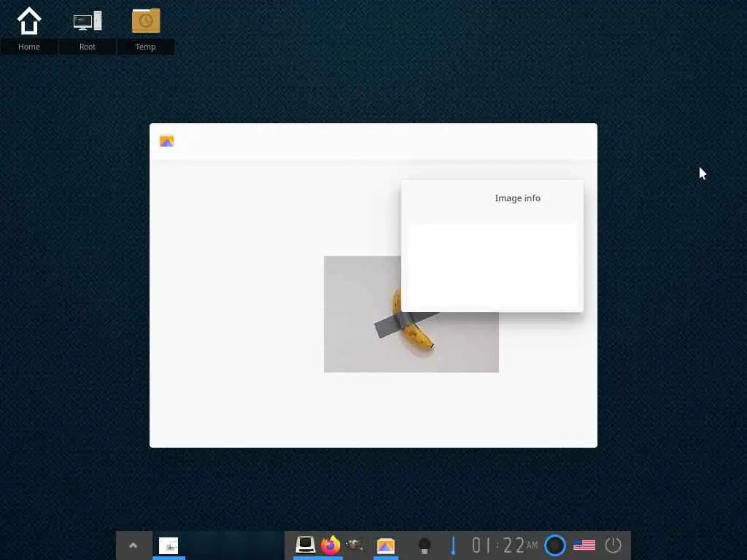Launch Firefox from the dock

(330, 545)
